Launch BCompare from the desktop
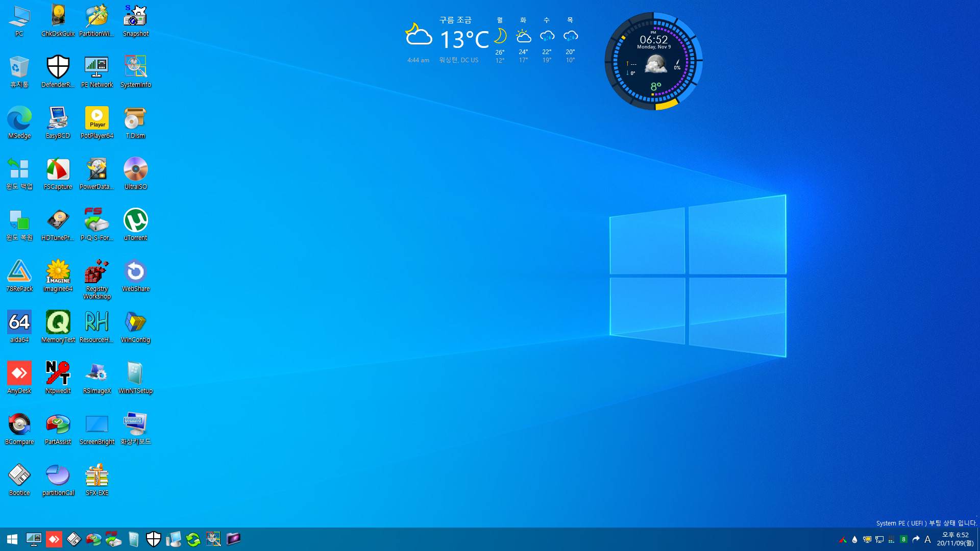Viewport: 980px width, 551px height. 19,429
